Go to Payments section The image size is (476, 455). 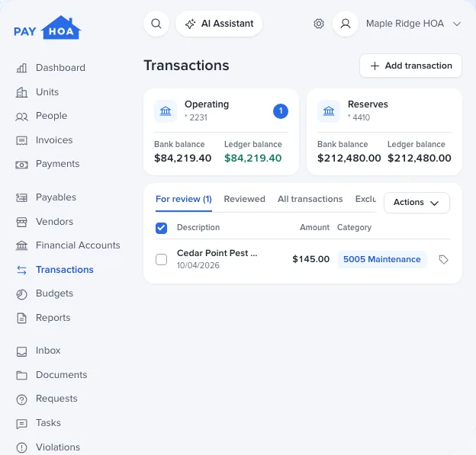(58, 164)
